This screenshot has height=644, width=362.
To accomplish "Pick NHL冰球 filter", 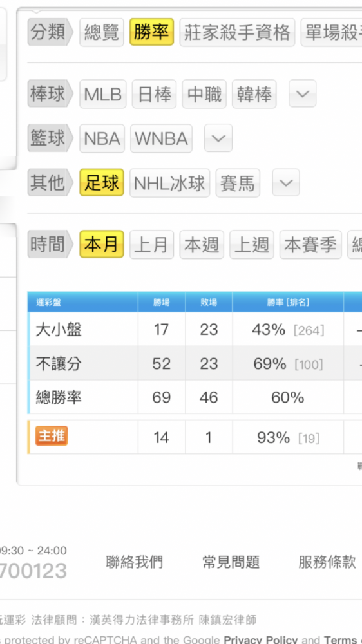I will [x=169, y=183].
